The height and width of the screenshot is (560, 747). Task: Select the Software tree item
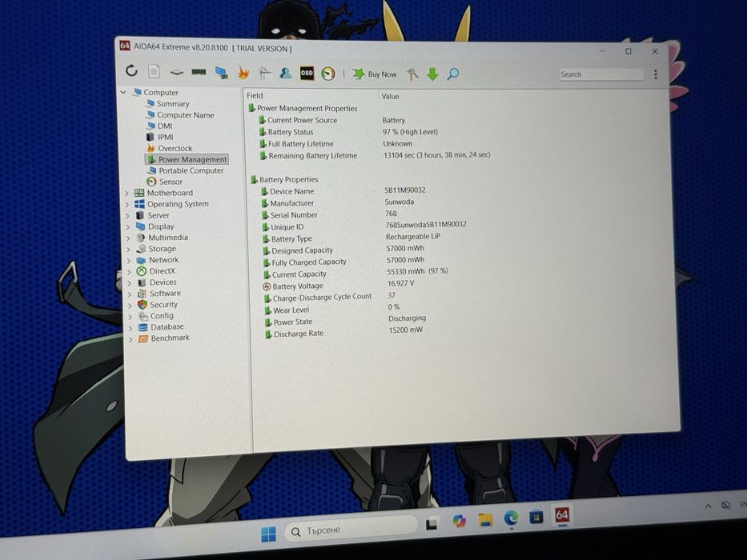click(159, 294)
